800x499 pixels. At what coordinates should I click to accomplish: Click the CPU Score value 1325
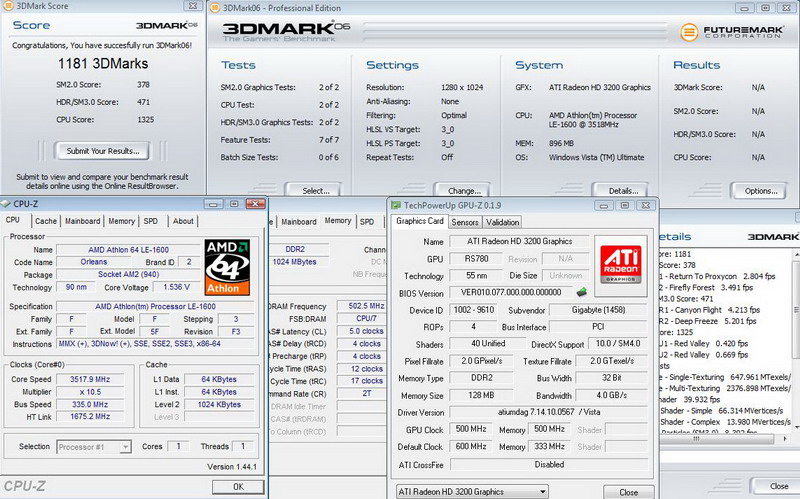click(145, 119)
